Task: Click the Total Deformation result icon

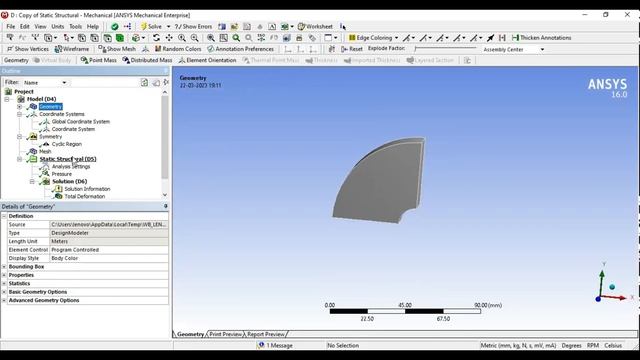Action: tap(58, 196)
